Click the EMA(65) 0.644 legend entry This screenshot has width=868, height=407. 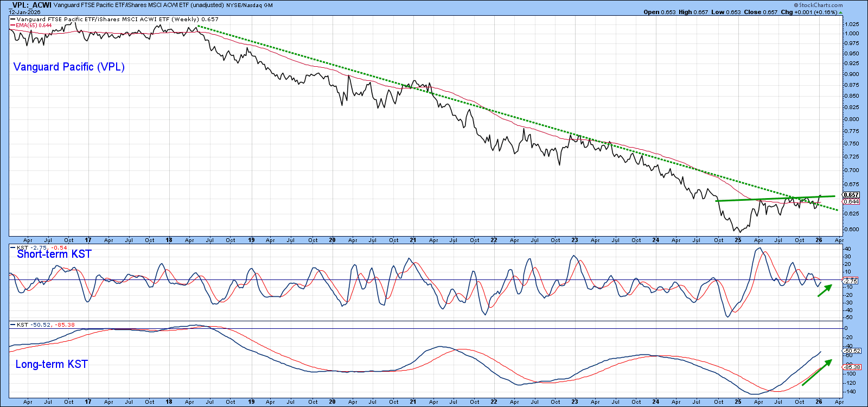31,25
